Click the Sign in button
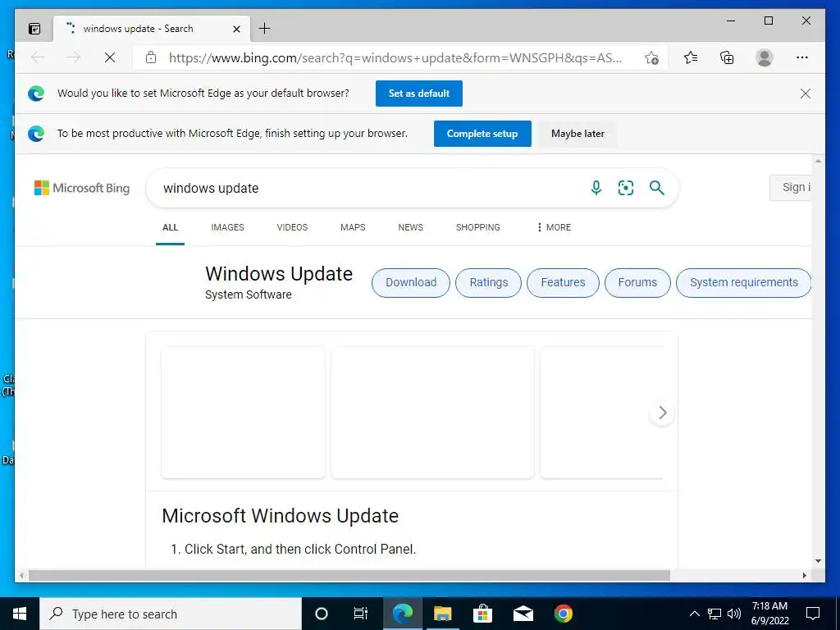Screen dimensions: 840x630 pos(791,188)
